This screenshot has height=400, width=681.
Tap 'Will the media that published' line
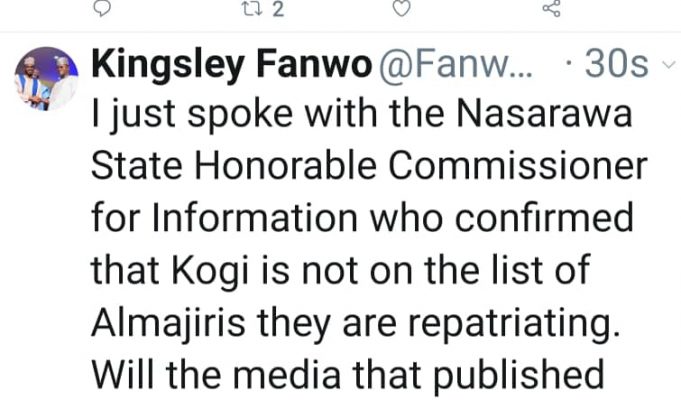(347, 376)
